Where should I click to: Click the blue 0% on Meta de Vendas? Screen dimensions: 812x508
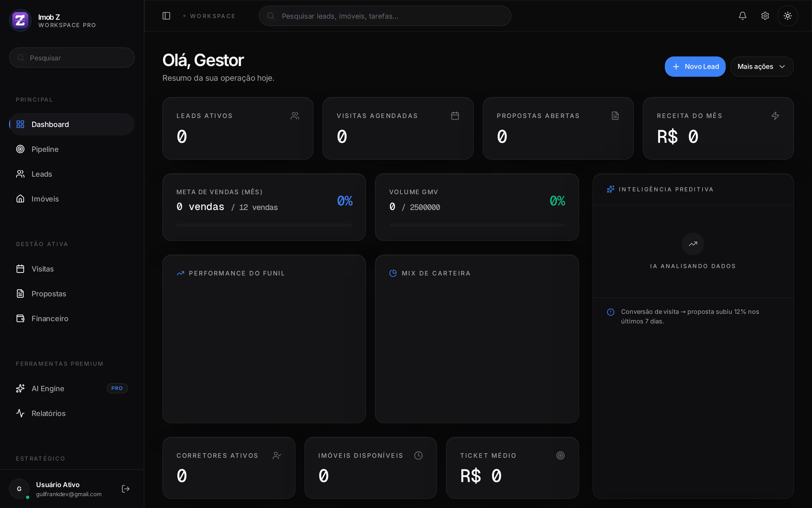tap(345, 201)
